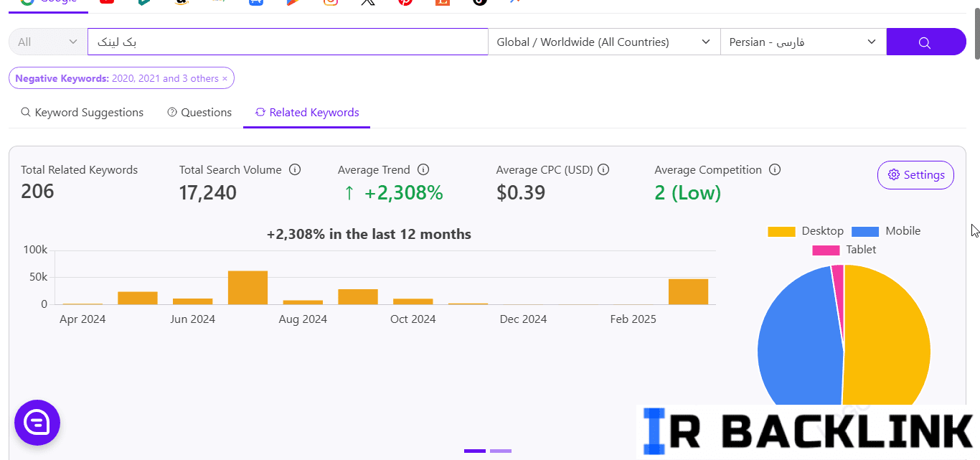Click info icon beside Average CPC (USD)

click(x=603, y=170)
